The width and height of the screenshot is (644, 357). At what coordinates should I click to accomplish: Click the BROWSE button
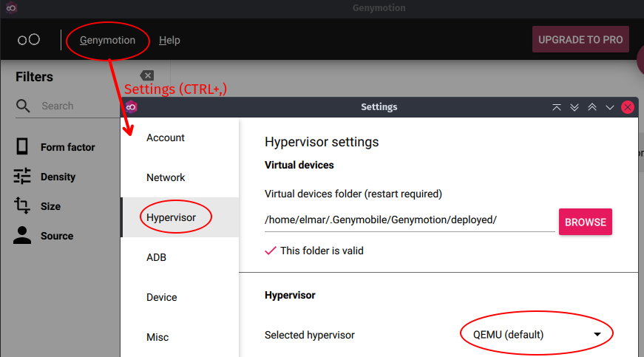tap(586, 222)
